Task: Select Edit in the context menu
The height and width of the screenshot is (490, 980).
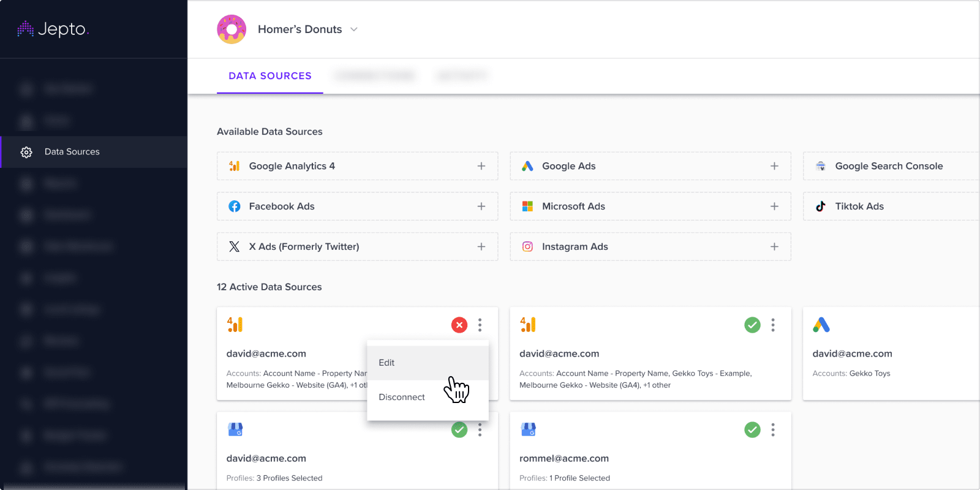Action: click(x=428, y=363)
